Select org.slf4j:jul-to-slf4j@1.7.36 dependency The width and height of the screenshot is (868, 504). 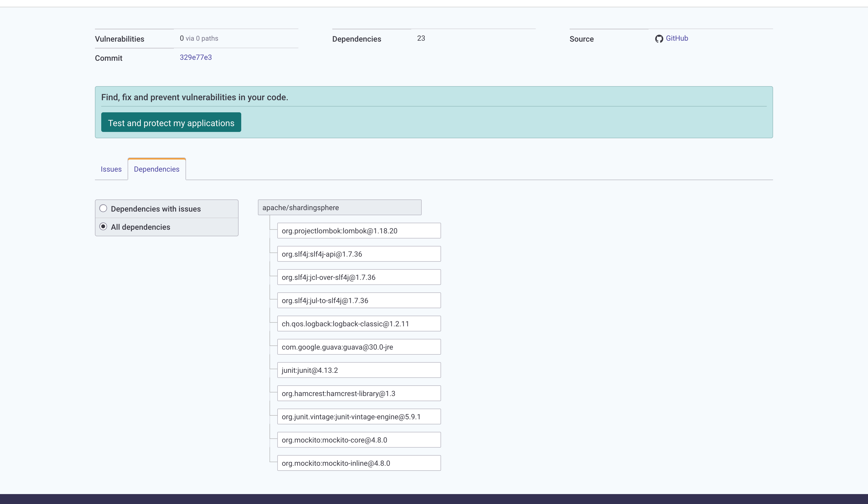click(359, 300)
